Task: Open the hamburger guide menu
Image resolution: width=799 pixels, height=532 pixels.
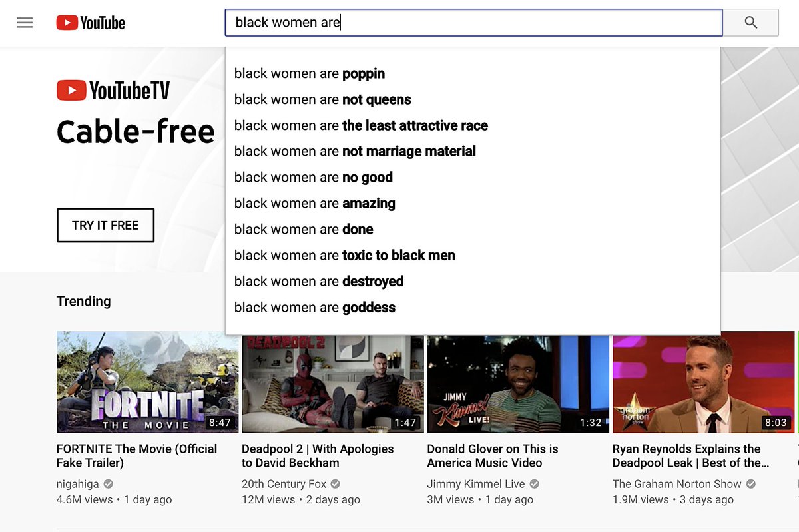Action: click(25, 23)
